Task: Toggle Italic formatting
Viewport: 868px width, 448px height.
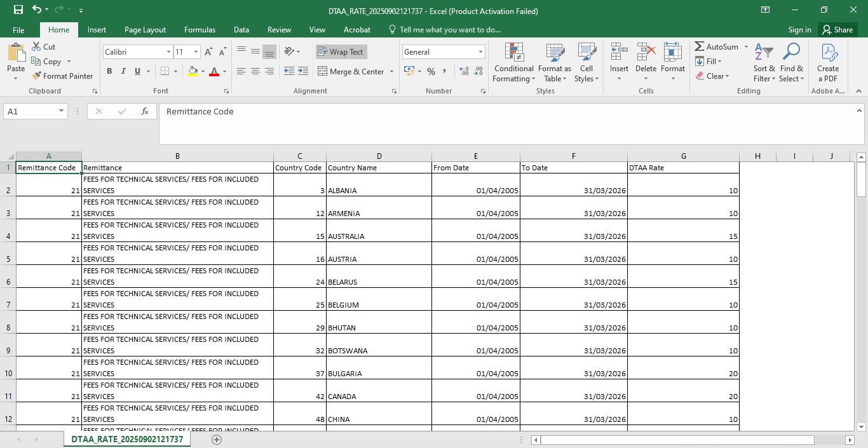Action: click(x=123, y=71)
